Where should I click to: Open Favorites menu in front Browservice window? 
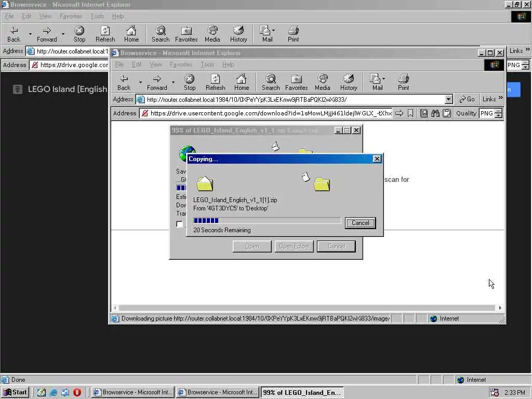pyautogui.click(x=181, y=64)
